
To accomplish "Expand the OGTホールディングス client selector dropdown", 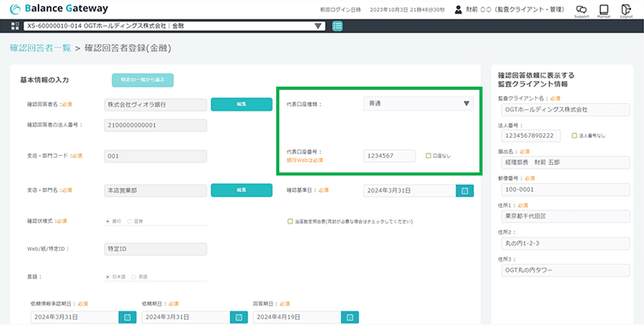I will (318, 26).
